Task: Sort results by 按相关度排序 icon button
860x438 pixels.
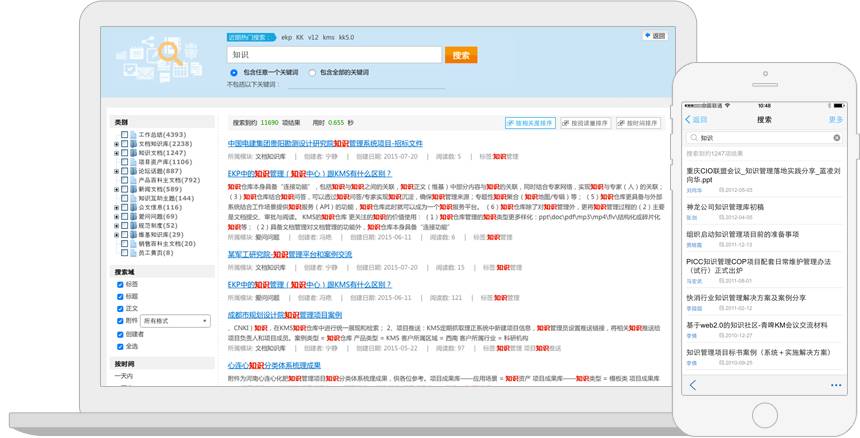Action: pyautogui.click(x=530, y=123)
